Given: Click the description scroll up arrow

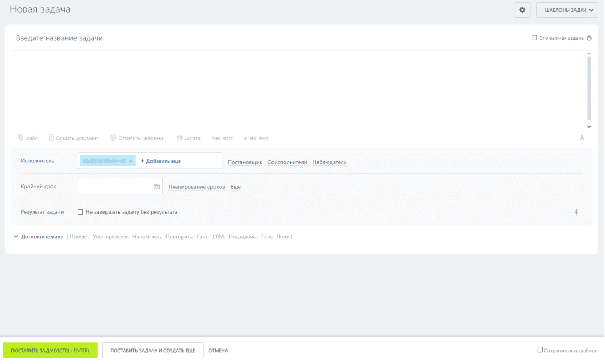Looking at the screenshot, I should coord(589,54).
